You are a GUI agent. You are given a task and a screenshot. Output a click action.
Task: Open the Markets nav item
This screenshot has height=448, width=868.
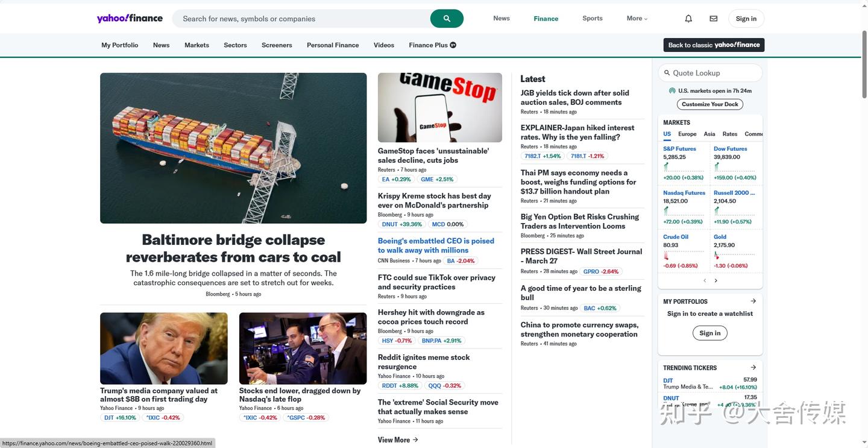[197, 45]
